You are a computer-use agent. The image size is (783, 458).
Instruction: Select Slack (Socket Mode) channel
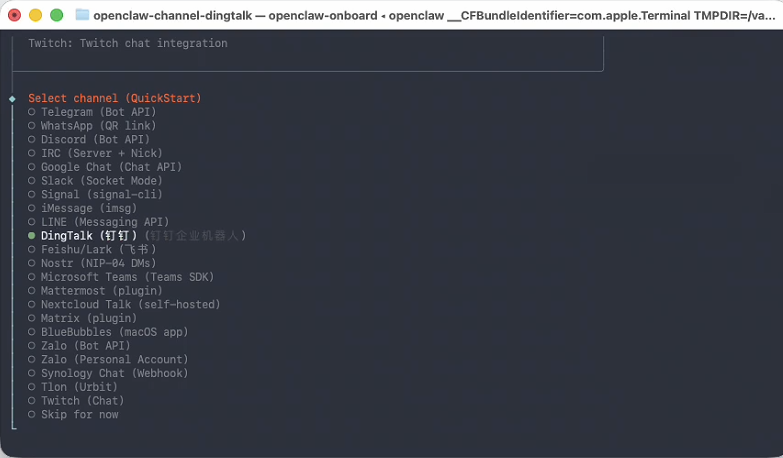(x=101, y=181)
